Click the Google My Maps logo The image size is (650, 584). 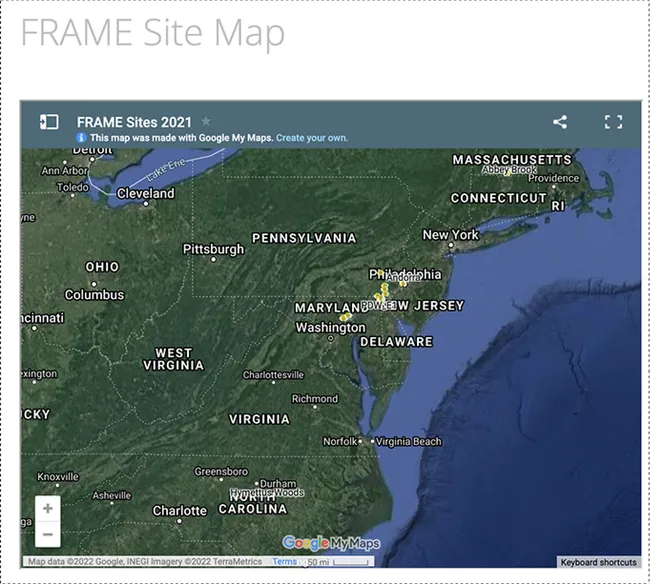(x=331, y=543)
